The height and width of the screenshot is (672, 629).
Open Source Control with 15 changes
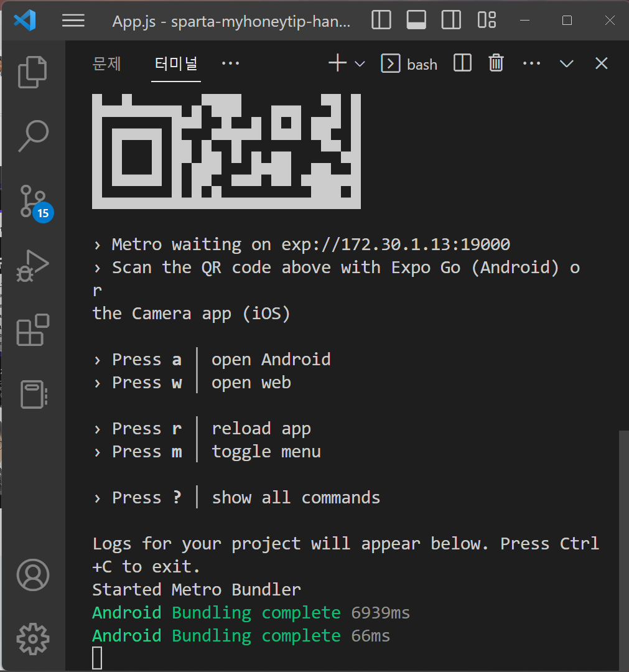[34, 202]
